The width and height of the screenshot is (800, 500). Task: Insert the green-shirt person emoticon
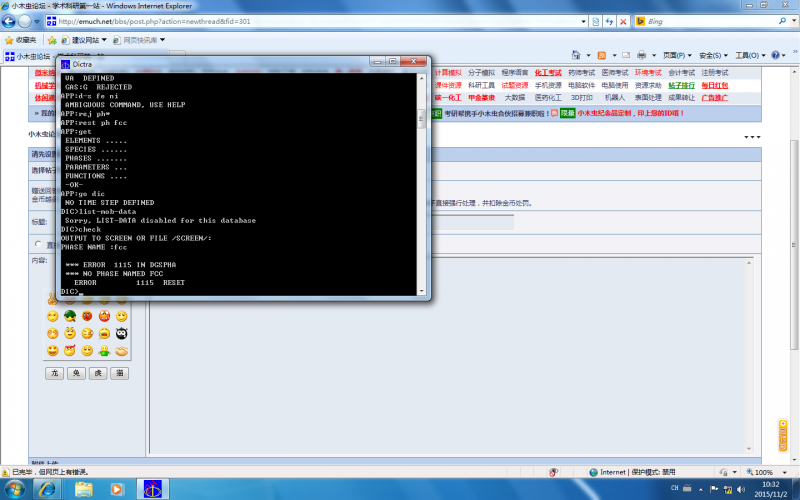[x=104, y=351]
